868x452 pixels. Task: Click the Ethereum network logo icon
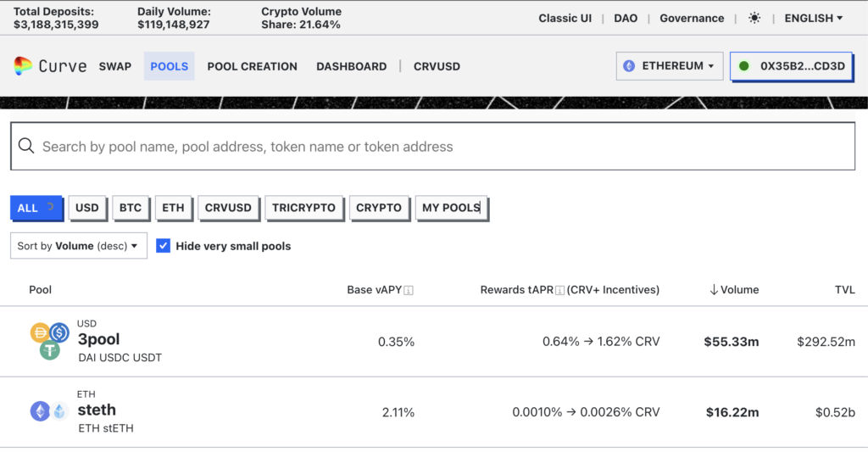click(629, 66)
